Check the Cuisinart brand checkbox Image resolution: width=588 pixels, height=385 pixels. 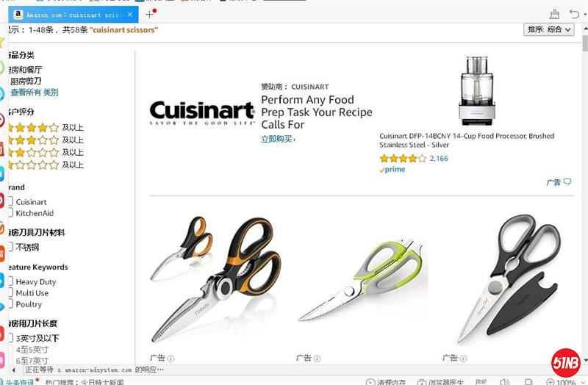[10, 201]
